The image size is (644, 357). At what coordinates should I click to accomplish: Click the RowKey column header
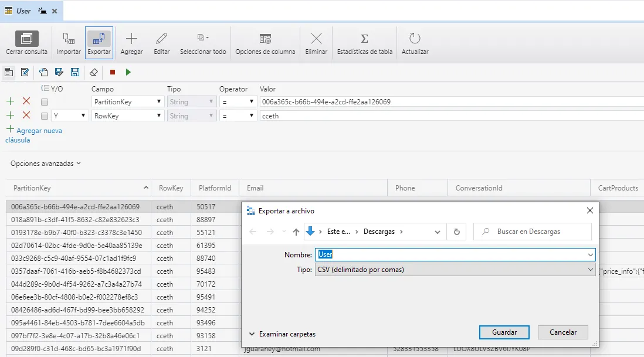pyautogui.click(x=171, y=188)
